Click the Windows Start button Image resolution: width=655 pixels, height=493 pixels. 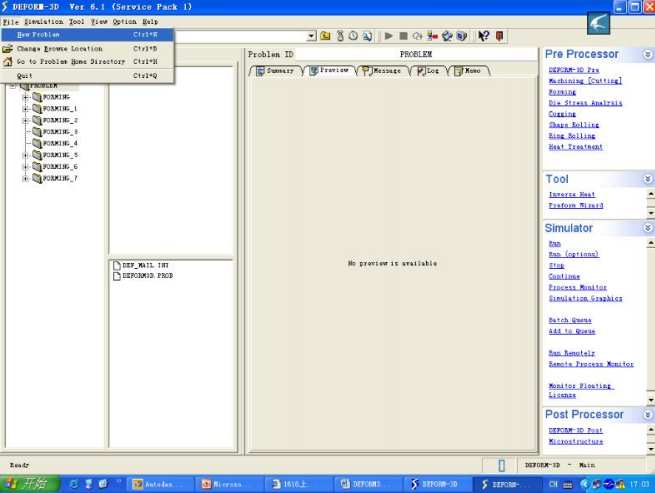point(30,484)
